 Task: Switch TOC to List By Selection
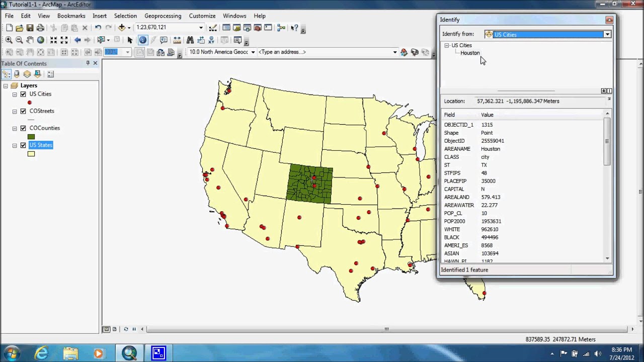[x=37, y=74]
